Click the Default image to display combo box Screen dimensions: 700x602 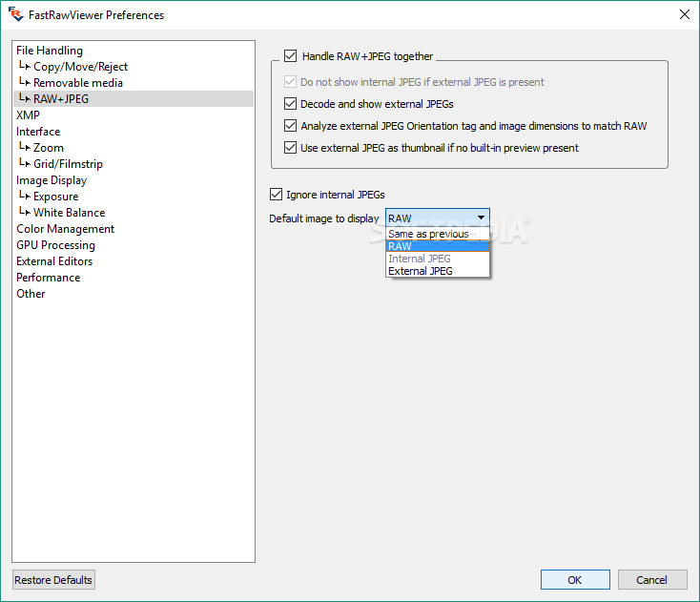pos(438,218)
